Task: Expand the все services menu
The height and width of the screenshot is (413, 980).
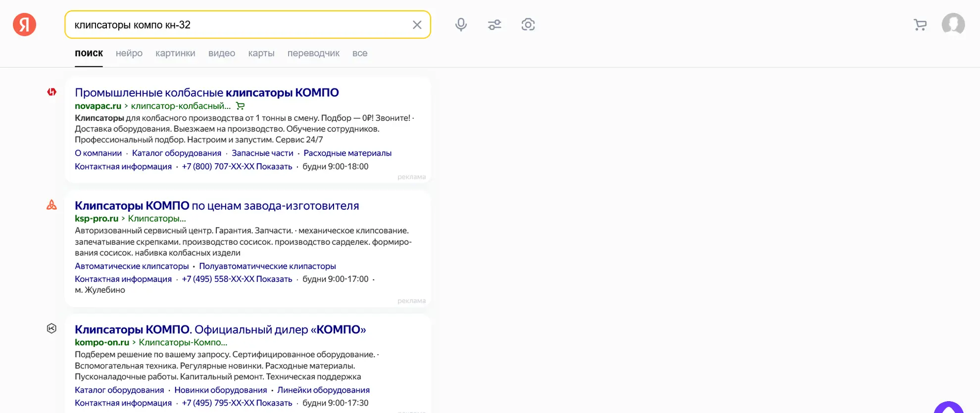Action: coord(359,53)
